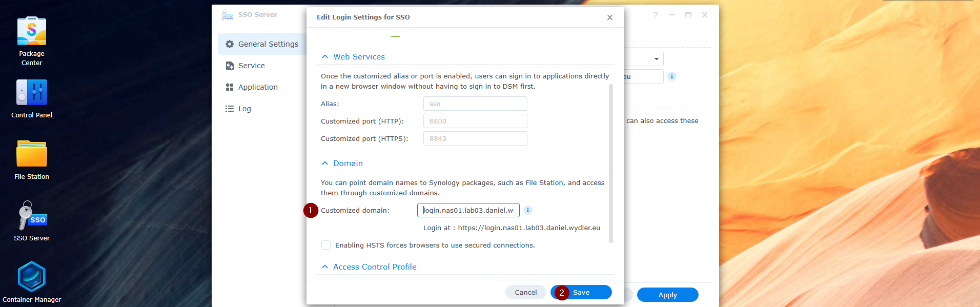This screenshot has width=980, height=307.
Task: Collapse Access Control Profile section
Action: (x=325, y=267)
